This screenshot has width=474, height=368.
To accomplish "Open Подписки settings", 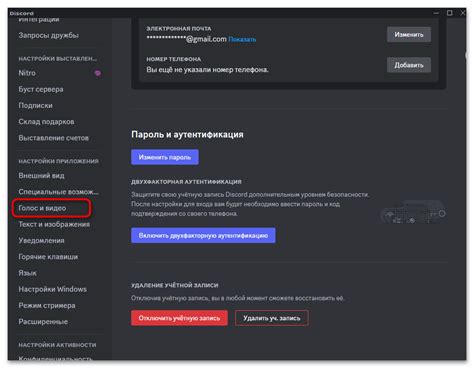I will 35,105.
